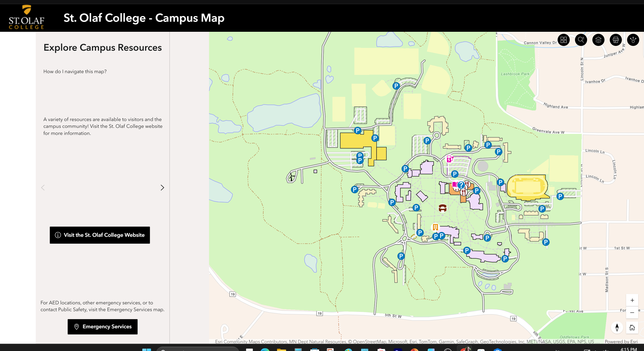The height and width of the screenshot is (351, 644).
Task: Click the "Highland Ave" label near Lashbrook Park
Action: (556, 106)
